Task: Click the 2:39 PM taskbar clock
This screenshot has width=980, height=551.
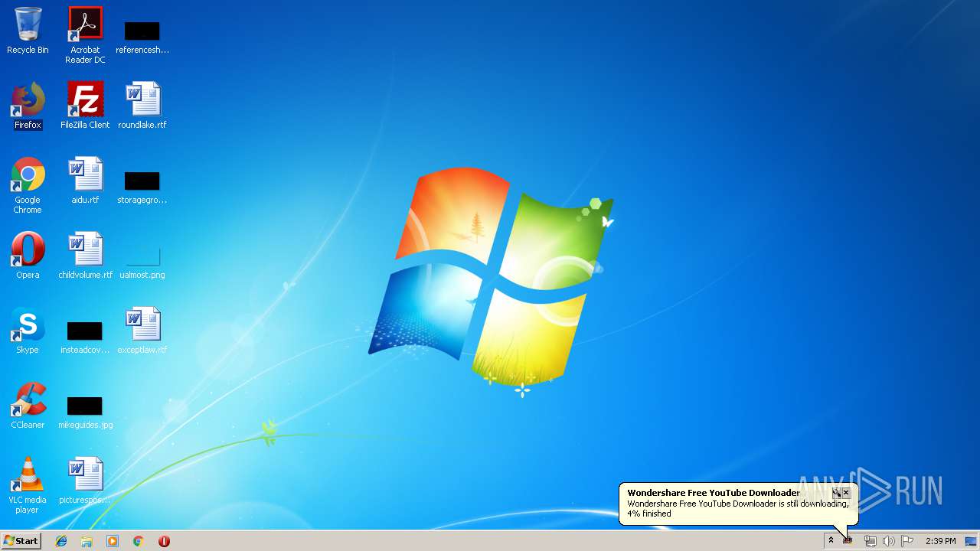Action: 940,541
